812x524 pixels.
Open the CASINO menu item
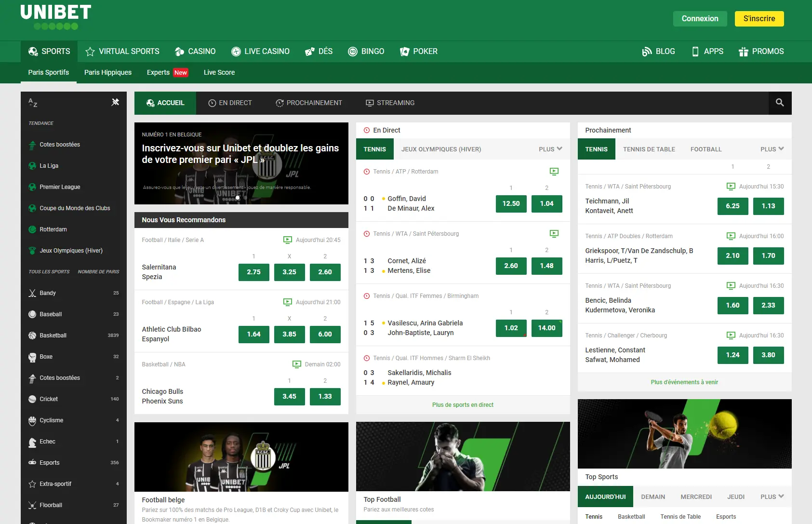tap(195, 51)
